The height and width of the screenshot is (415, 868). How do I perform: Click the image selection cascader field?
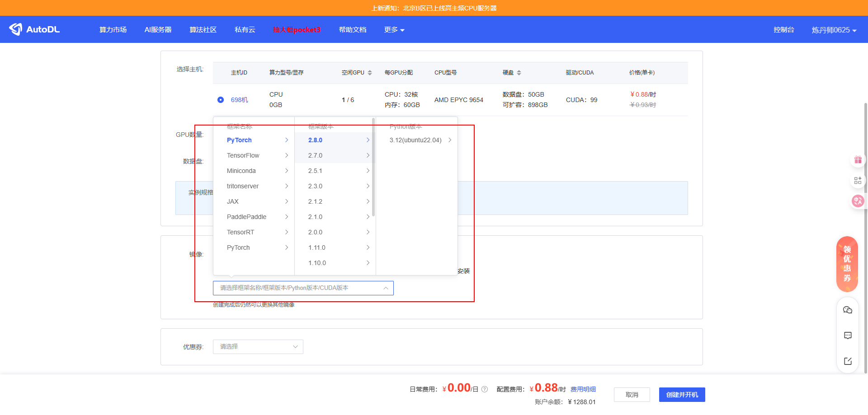pyautogui.click(x=303, y=288)
